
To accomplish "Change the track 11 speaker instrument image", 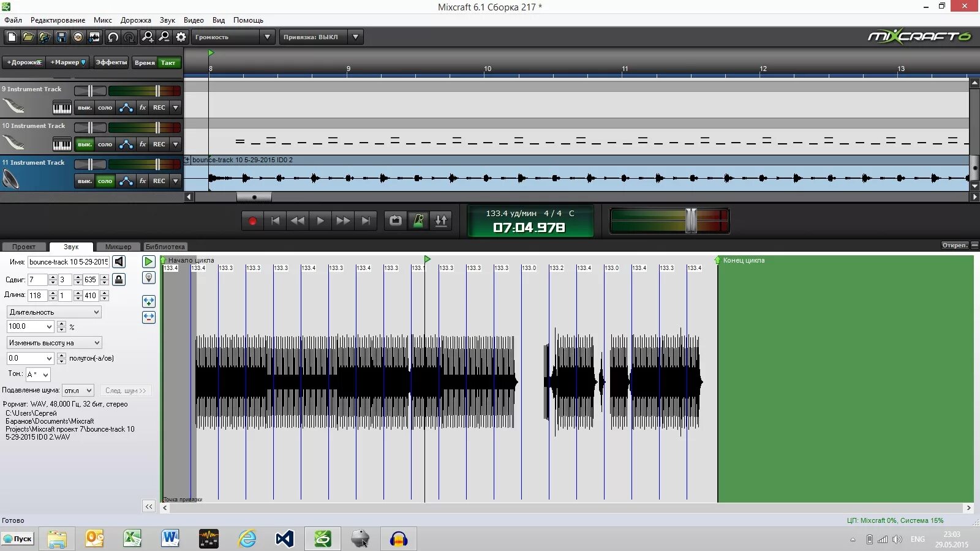I will click(x=11, y=179).
